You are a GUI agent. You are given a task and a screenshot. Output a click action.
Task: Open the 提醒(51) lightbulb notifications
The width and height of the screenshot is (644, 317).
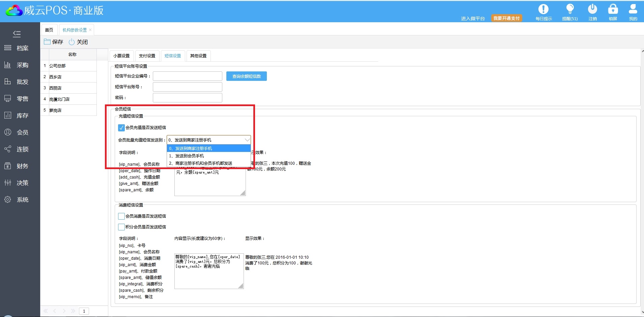coord(570,9)
